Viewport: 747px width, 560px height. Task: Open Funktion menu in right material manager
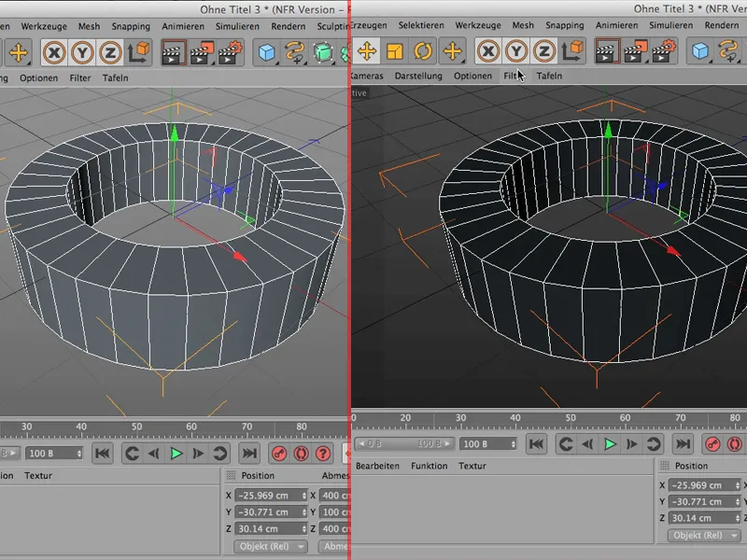click(x=430, y=466)
